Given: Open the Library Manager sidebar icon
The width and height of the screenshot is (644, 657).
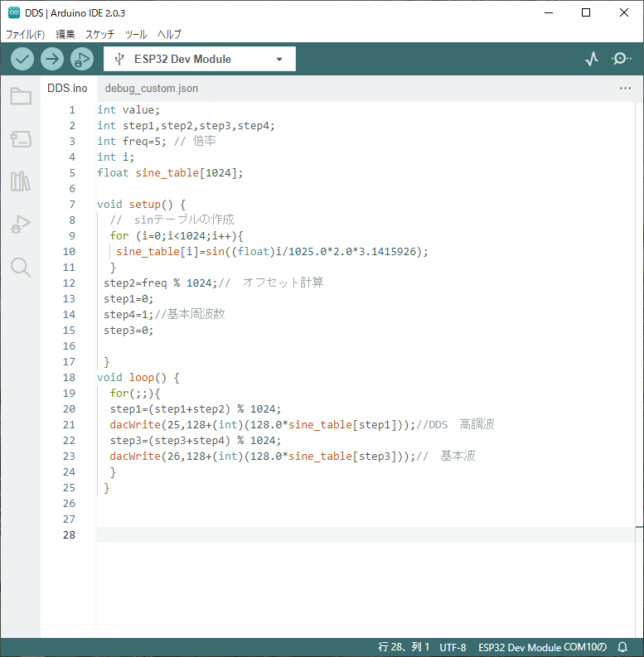Looking at the screenshot, I should tap(21, 181).
